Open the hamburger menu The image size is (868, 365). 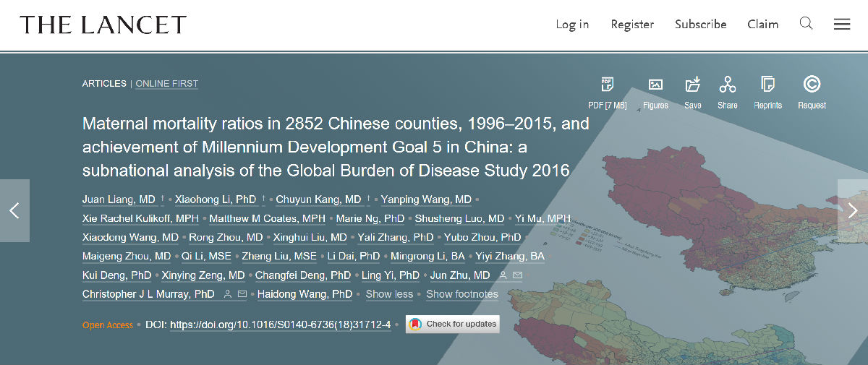pyautogui.click(x=842, y=24)
